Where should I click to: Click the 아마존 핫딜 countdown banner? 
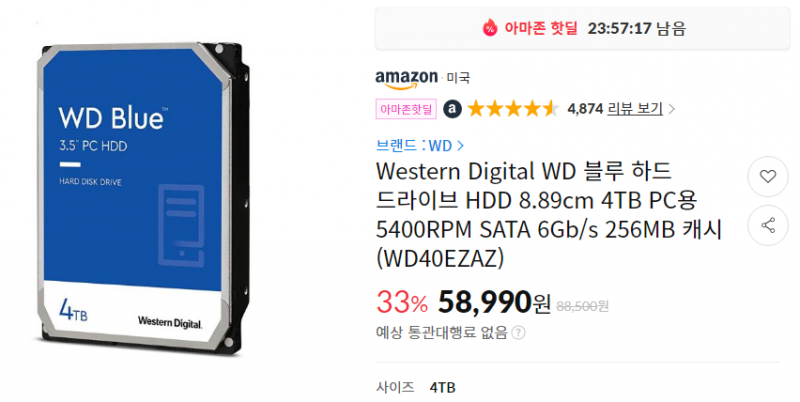tap(582, 28)
